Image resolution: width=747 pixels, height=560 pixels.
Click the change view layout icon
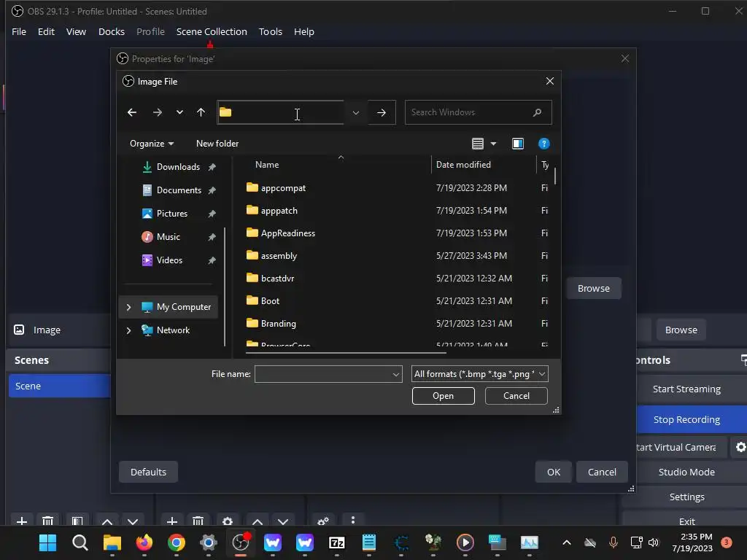[478, 144]
